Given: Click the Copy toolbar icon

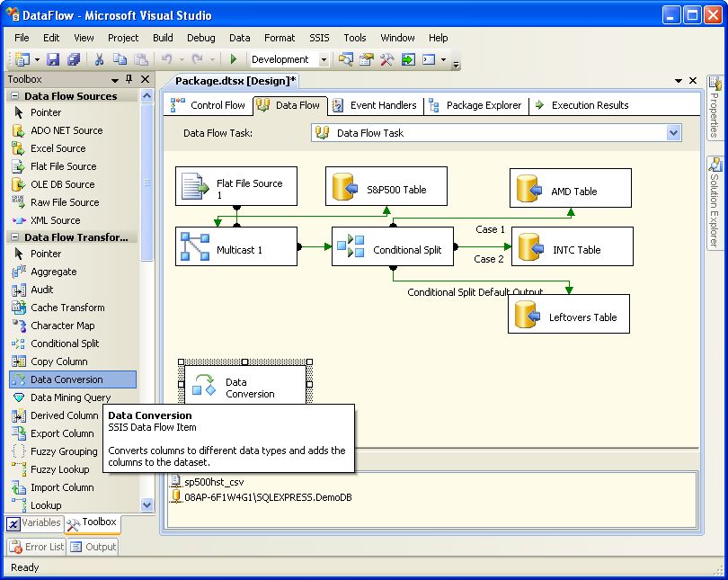Looking at the screenshot, I should pyautogui.click(x=120, y=59).
